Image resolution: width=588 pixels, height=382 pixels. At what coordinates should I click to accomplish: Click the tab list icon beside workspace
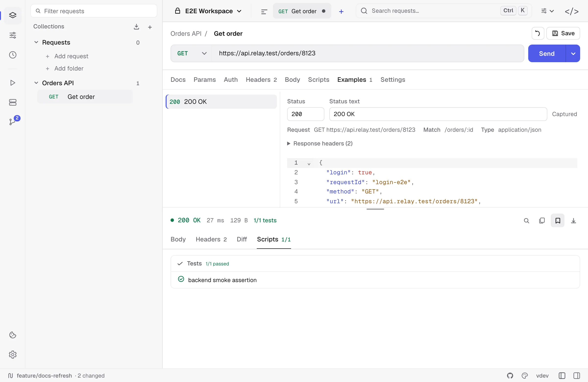click(x=264, y=11)
